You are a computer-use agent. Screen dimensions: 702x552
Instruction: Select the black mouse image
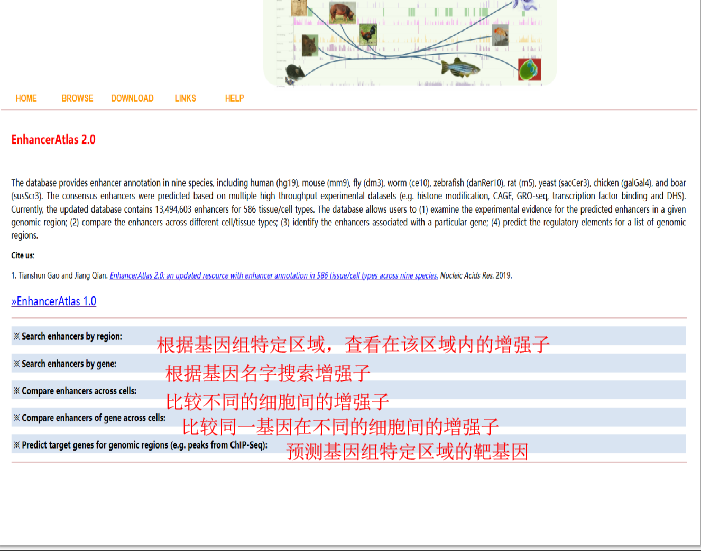(x=293, y=72)
